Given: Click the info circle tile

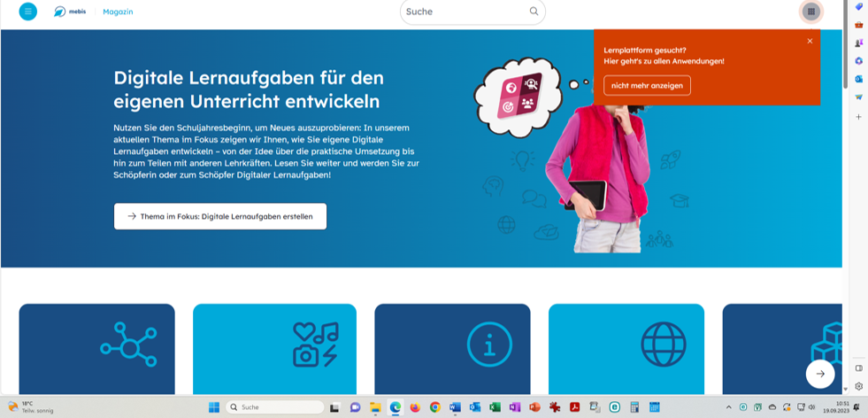Looking at the screenshot, I should (452, 349).
